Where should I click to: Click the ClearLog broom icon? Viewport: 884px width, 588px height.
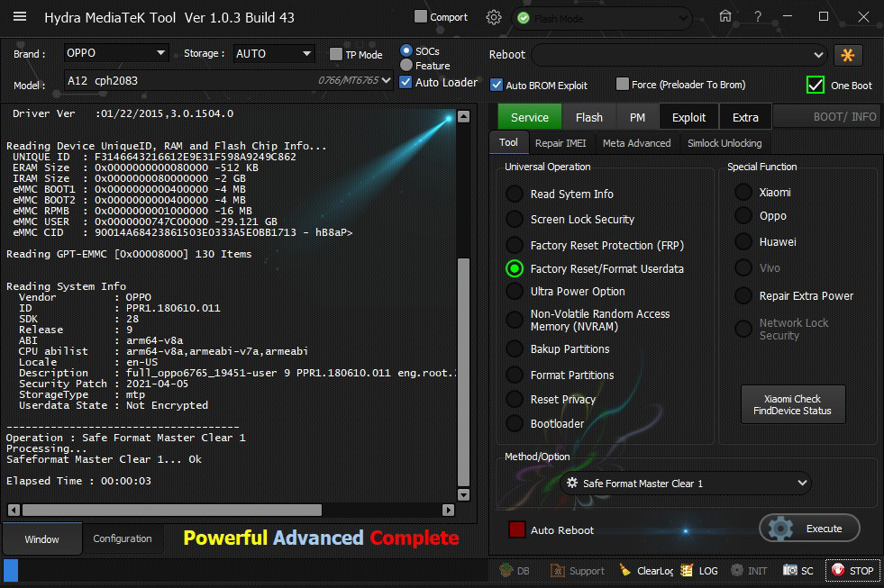(626, 571)
